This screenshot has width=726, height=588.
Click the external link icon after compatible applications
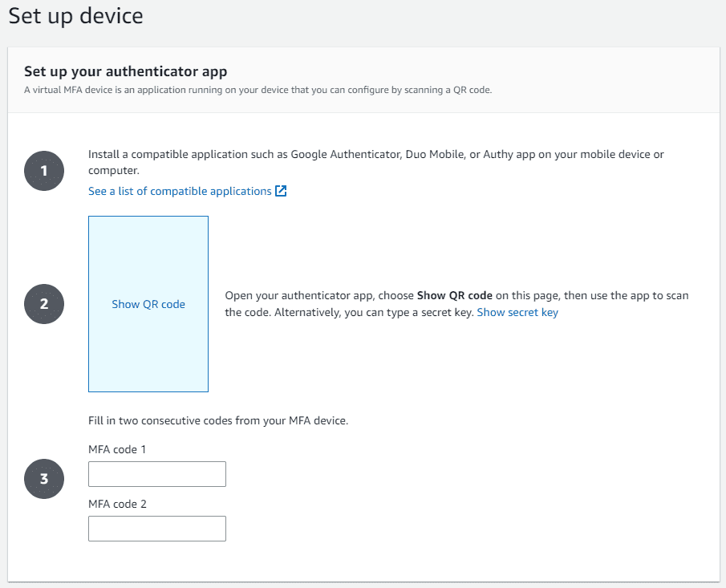281,191
